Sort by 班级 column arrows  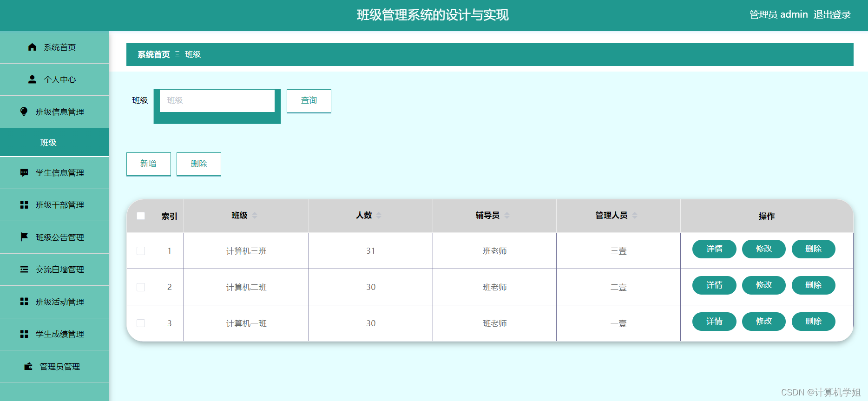point(255,215)
